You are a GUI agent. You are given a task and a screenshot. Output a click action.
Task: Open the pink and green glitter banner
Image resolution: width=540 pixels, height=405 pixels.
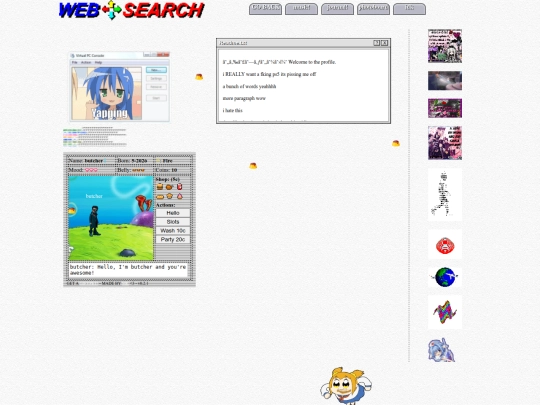(445, 108)
